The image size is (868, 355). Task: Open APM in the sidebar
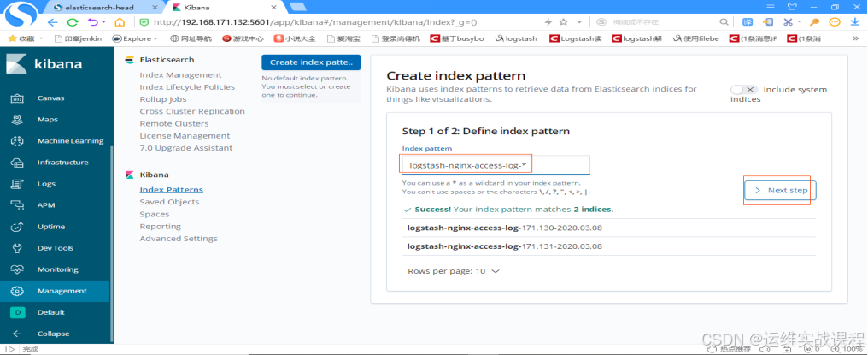[x=45, y=205]
